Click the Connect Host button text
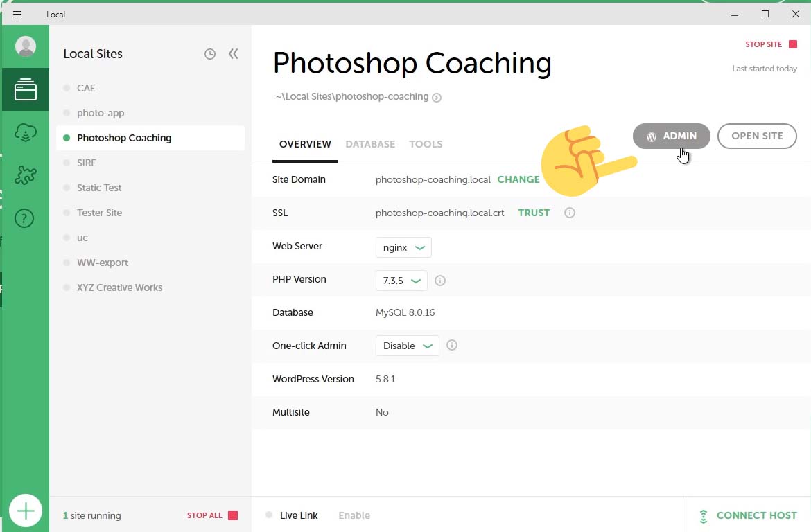Screen dimensions: 811x532 pyautogui.click(x=756, y=515)
